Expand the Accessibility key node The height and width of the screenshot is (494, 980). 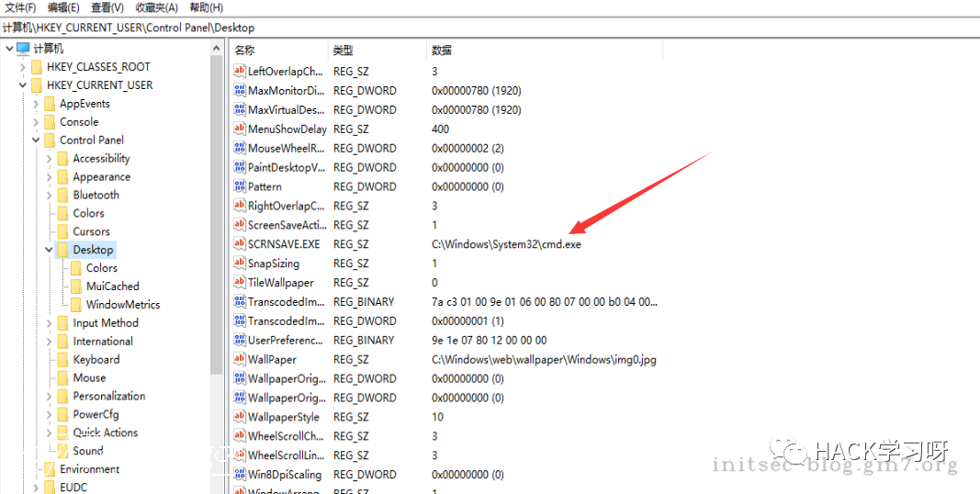(49, 159)
